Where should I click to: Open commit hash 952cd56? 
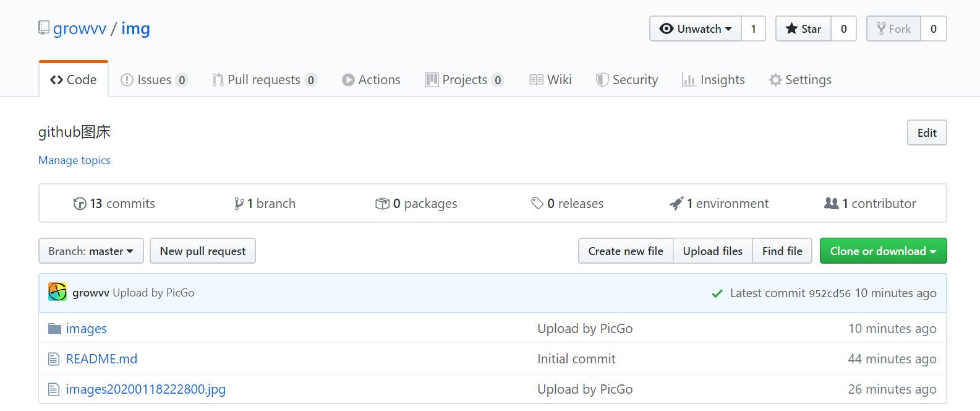(830, 293)
